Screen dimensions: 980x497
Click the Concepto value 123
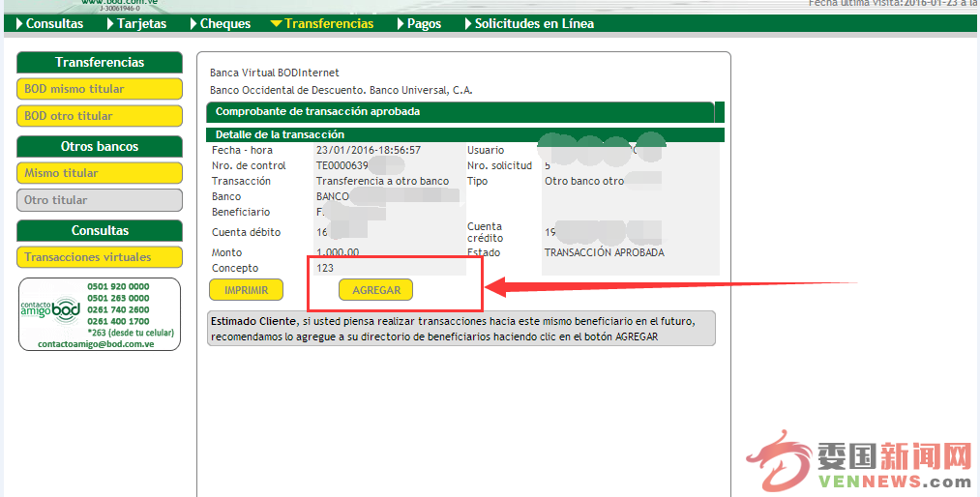tap(325, 269)
